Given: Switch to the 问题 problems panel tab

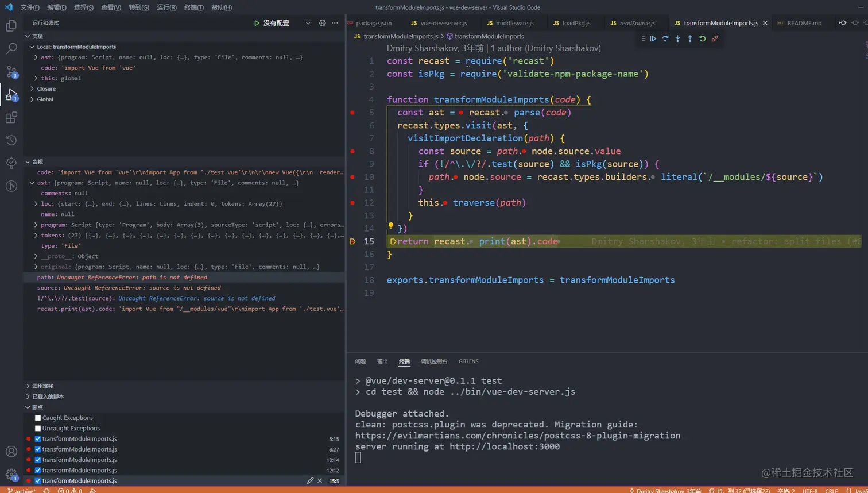Looking at the screenshot, I should tap(361, 361).
